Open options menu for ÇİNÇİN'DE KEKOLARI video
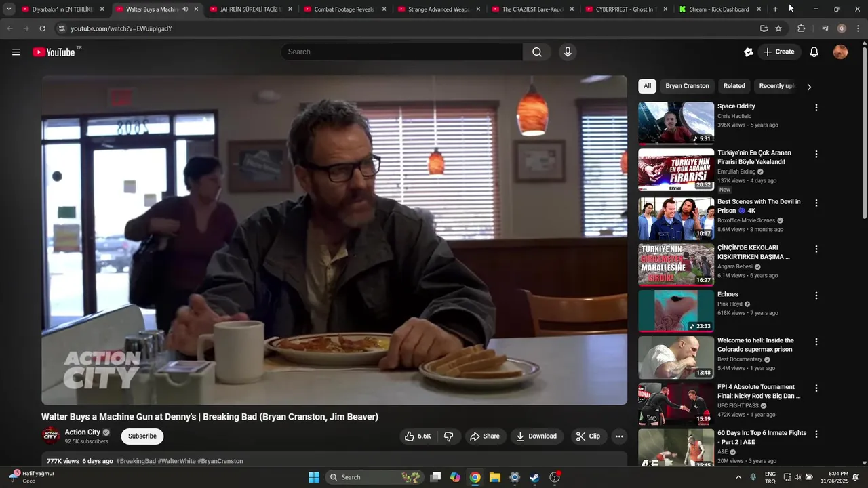 tap(816, 249)
